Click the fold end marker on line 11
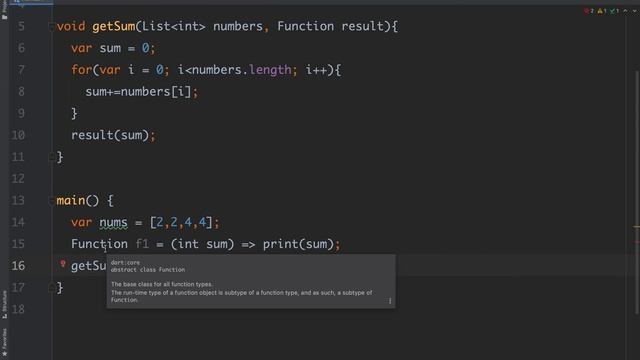Screen dimensions: 640x360 [51, 157]
